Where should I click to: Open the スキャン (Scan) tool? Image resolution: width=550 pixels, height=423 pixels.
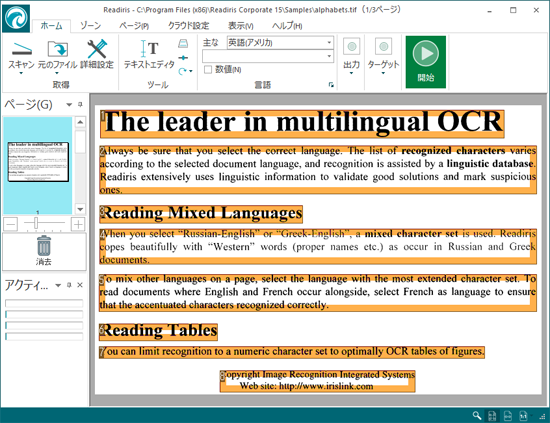[21, 54]
